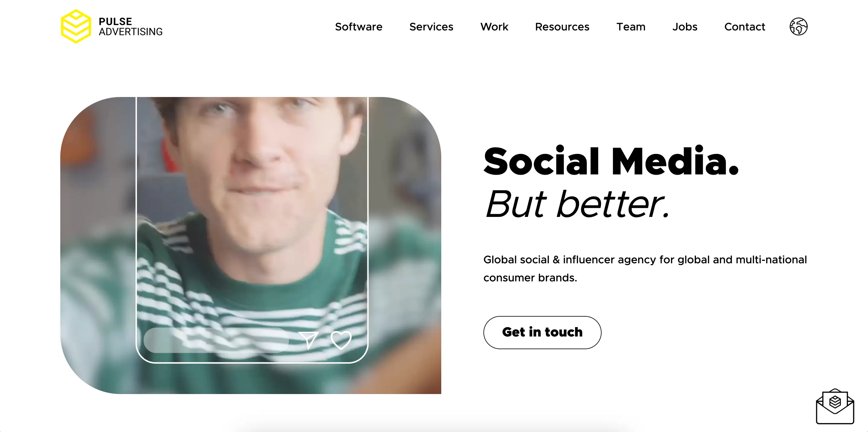Click the yellow Pulse Advertising hexagon logo
This screenshot has height=432, width=868.
coord(76,26)
